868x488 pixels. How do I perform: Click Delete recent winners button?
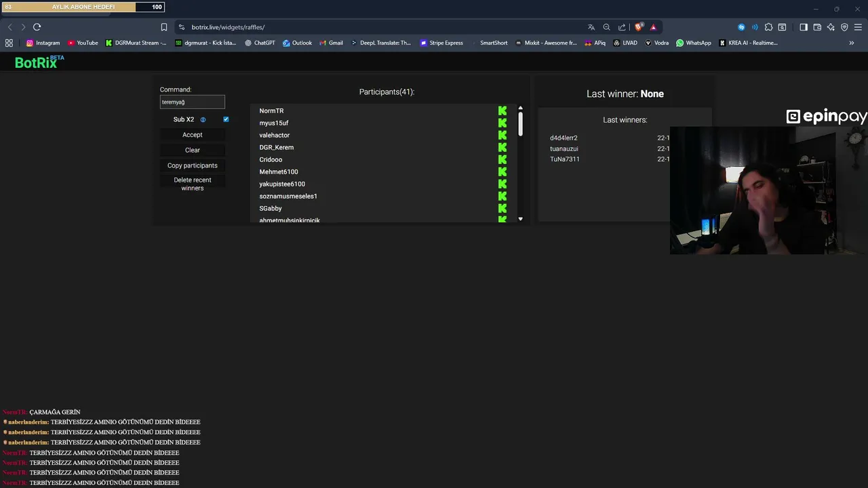193,184
